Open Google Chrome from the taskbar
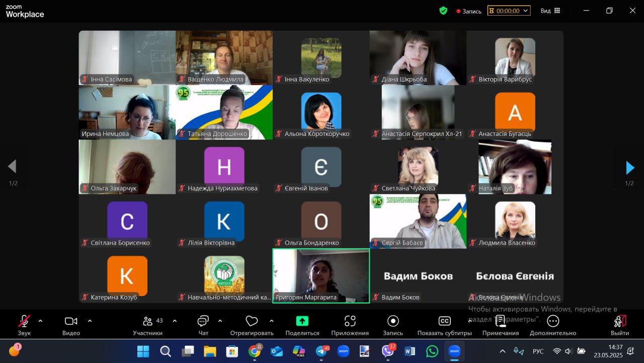This screenshot has height=363, width=644. pos(255,351)
